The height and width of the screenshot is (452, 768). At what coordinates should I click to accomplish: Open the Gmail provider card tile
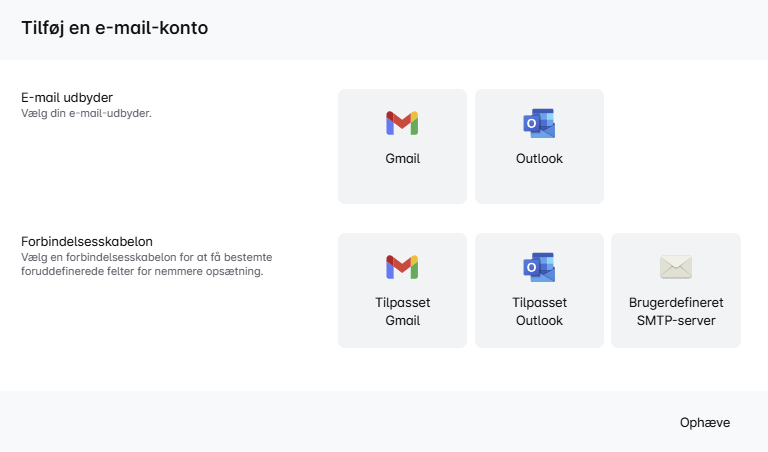[x=402, y=185]
